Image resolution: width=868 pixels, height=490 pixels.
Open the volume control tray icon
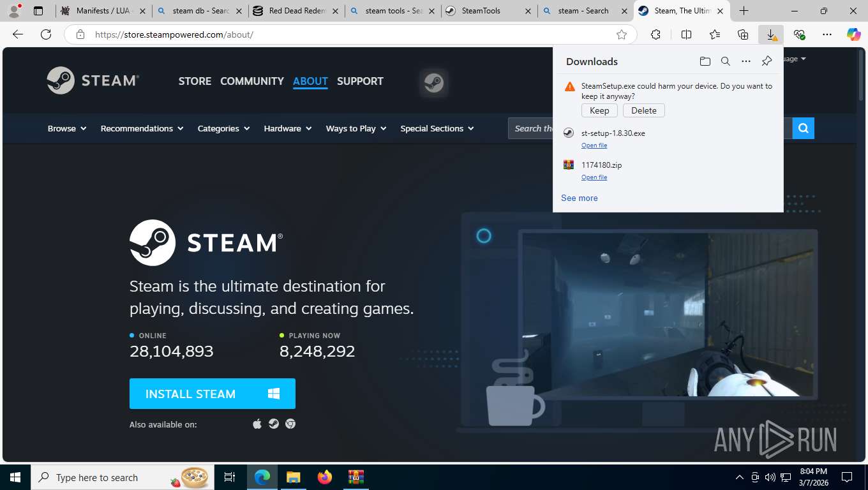coord(770,477)
